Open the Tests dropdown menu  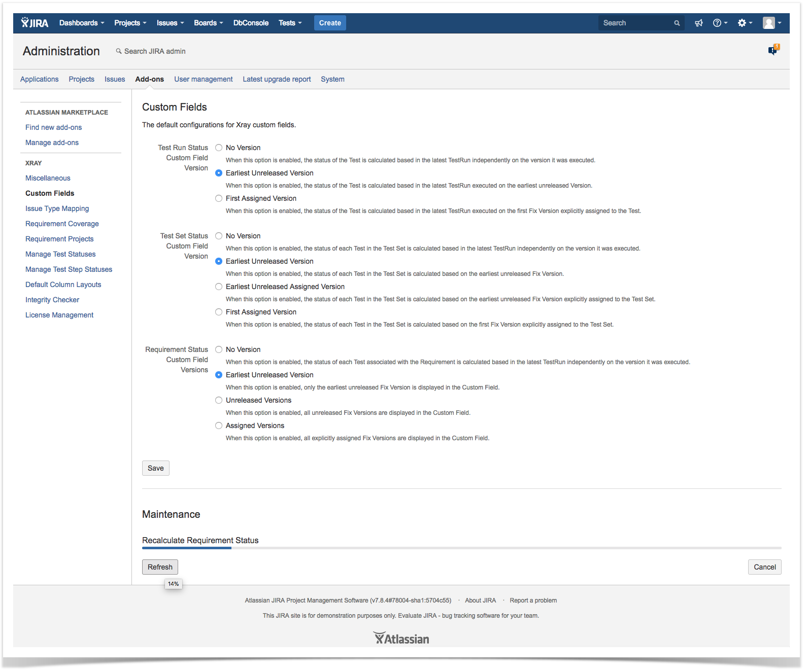point(290,23)
